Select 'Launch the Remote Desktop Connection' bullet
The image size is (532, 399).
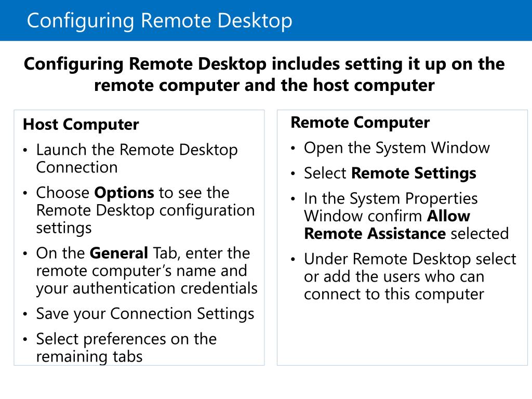[137, 158]
